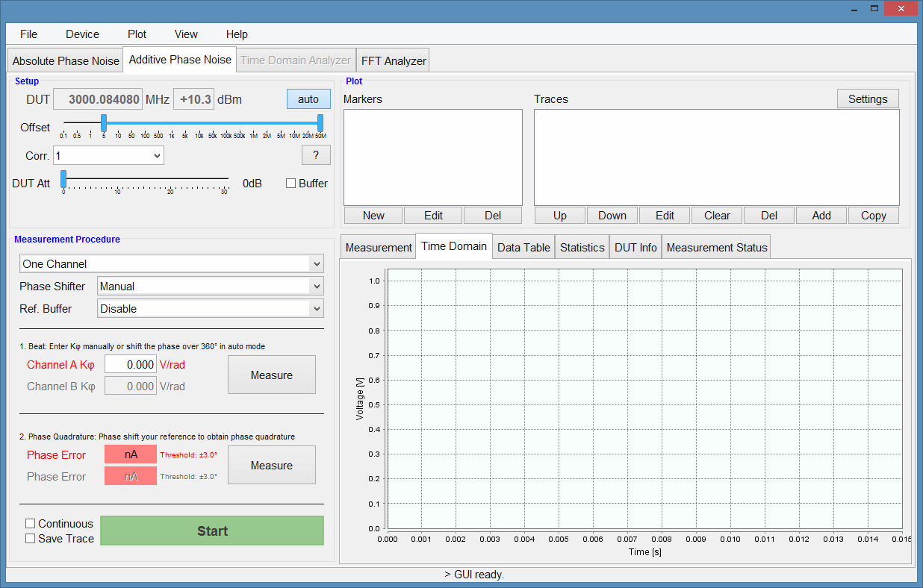Image resolution: width=923 pixels, height=588 pixels.
Task: Close the application window
Action: pyautogui.click(x=901, y=9)
